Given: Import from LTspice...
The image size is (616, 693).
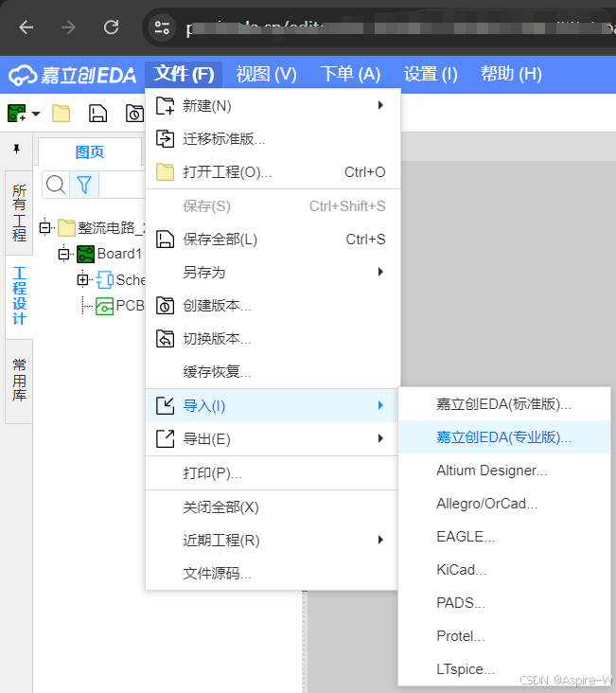Looking at the screenshot, I should pyautogui.click(x=504, y=669).
